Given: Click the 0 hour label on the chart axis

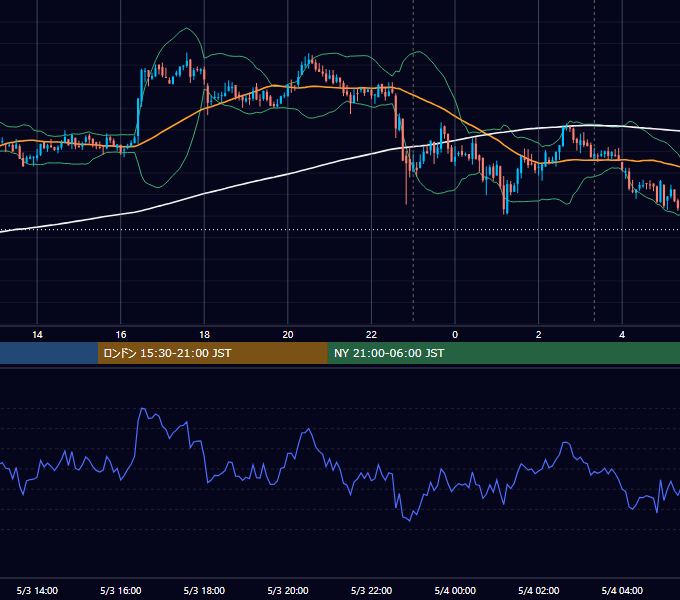Looking at the screenshot, I should click(x=455, y=335).
